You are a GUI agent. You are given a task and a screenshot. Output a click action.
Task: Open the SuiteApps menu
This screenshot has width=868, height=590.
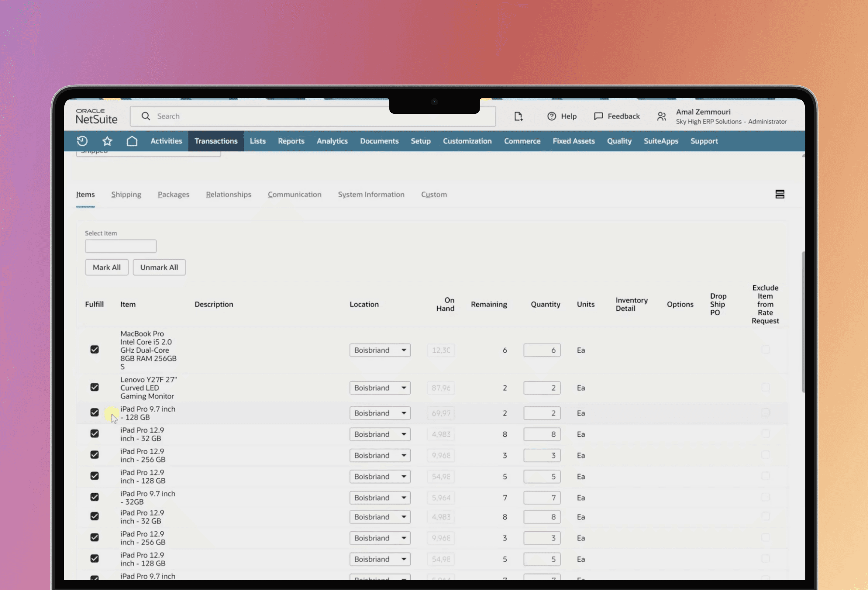coord(661,141)
